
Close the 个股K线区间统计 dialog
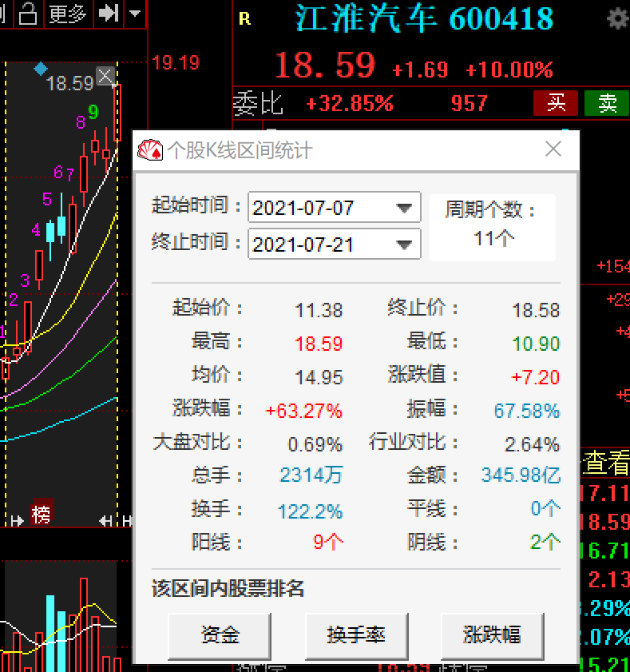pyautogui.click(x=553, y=149)
